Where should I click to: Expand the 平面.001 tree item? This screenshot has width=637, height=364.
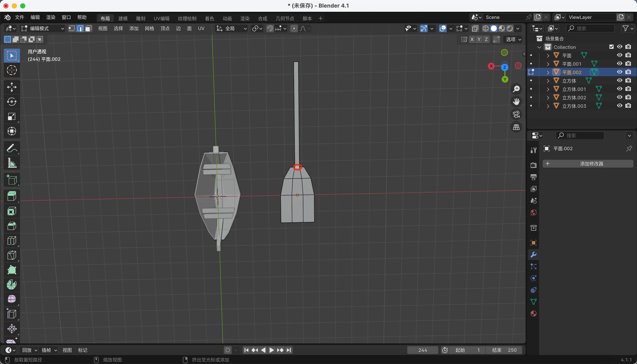coord(548,64)
